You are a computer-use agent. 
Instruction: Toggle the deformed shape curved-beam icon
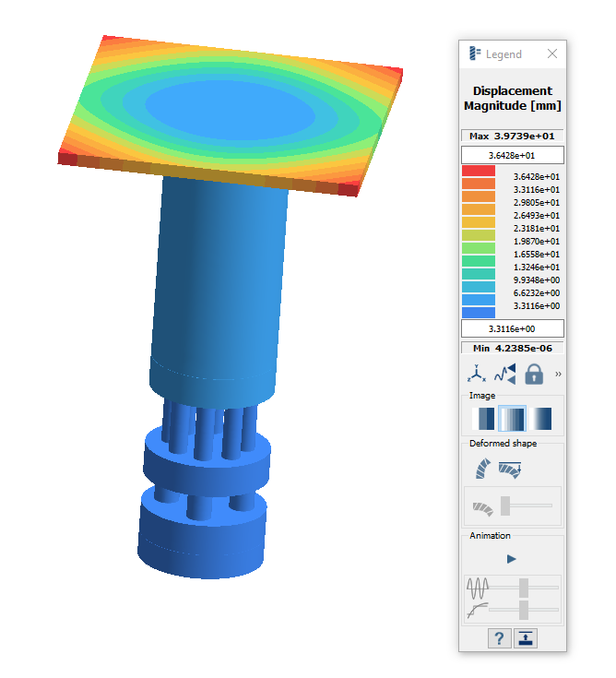(x=483, y=469)
